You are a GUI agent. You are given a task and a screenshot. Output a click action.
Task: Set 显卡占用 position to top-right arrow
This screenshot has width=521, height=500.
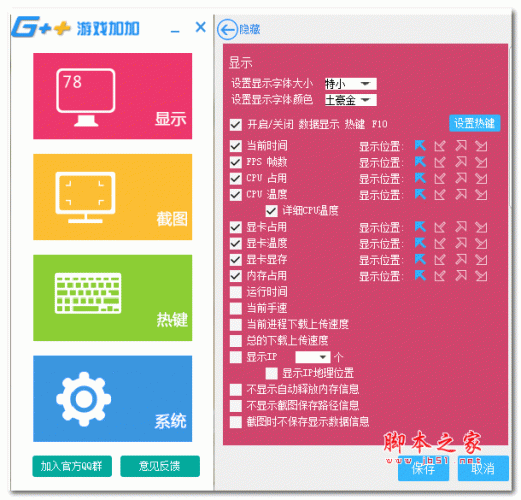[461, 227]
